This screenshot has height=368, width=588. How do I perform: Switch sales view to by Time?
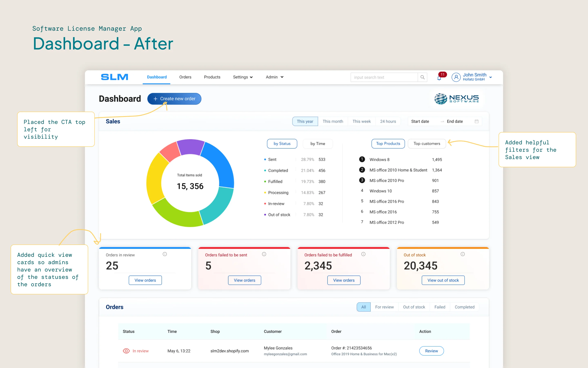click(317, 144)
